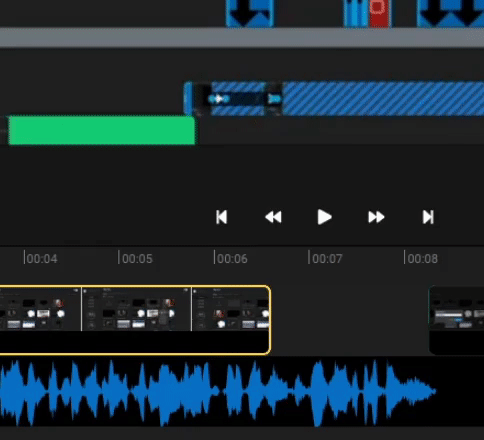
Task: Select the dark video clip after 00:08
Action: [457, 320]
